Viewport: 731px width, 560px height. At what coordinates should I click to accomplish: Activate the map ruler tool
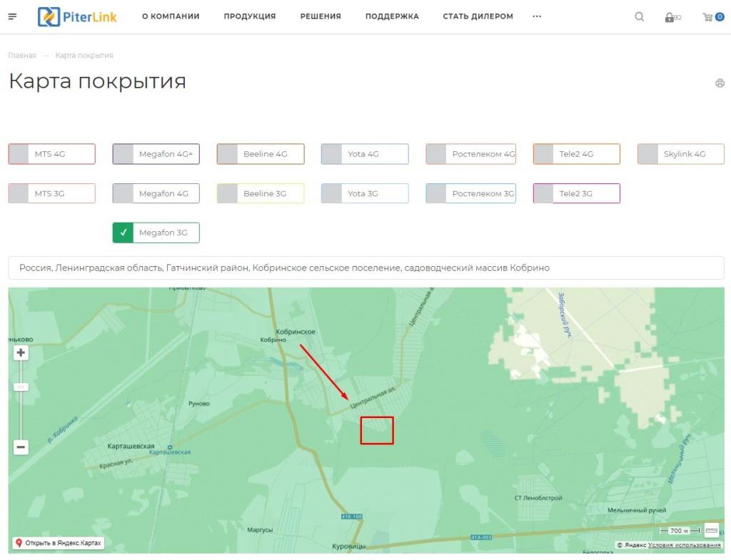point(712,530)
